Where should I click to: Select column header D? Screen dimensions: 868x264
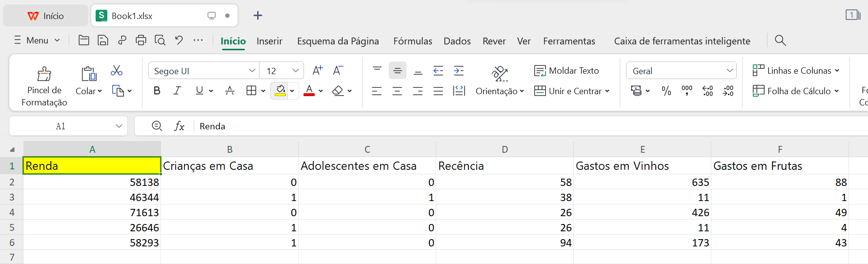pos(505,149)
